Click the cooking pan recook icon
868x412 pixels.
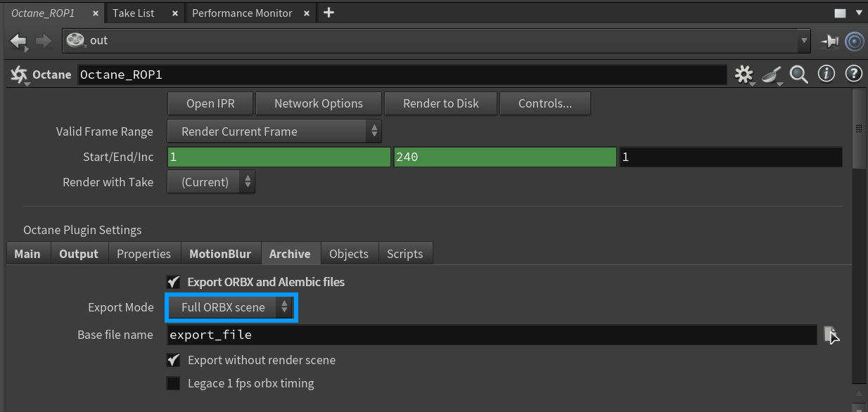[x=771, y=74]
